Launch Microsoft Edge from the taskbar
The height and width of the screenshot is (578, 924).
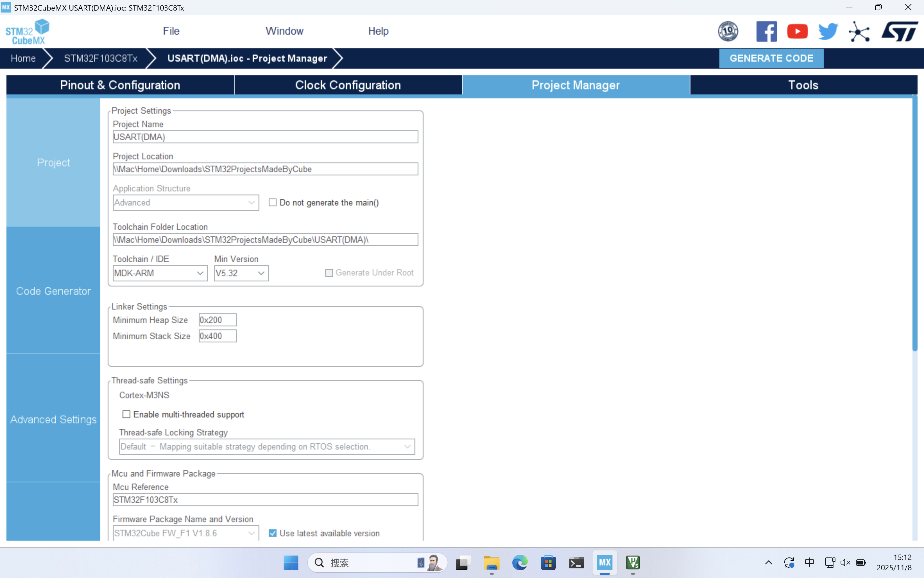[x=520, y=563]
